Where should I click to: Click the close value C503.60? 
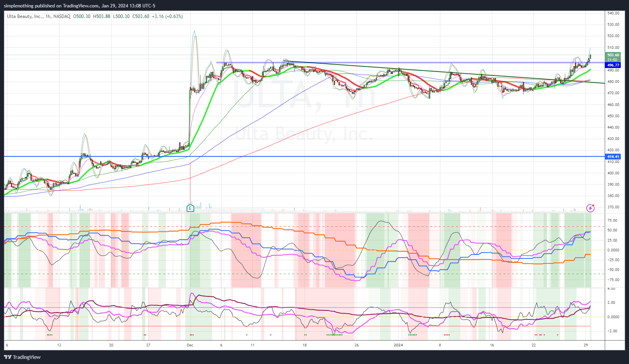click(x=141, y=16)
